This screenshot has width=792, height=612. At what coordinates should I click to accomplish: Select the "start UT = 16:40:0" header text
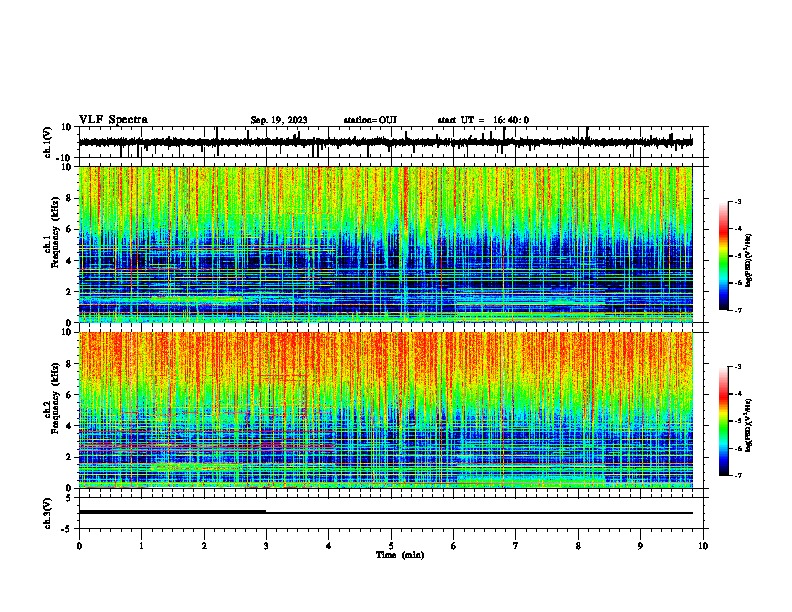pos(483,120)
